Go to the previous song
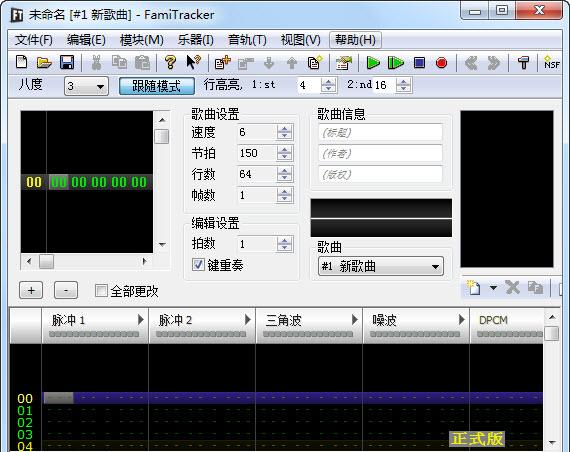 click(471, 63)
